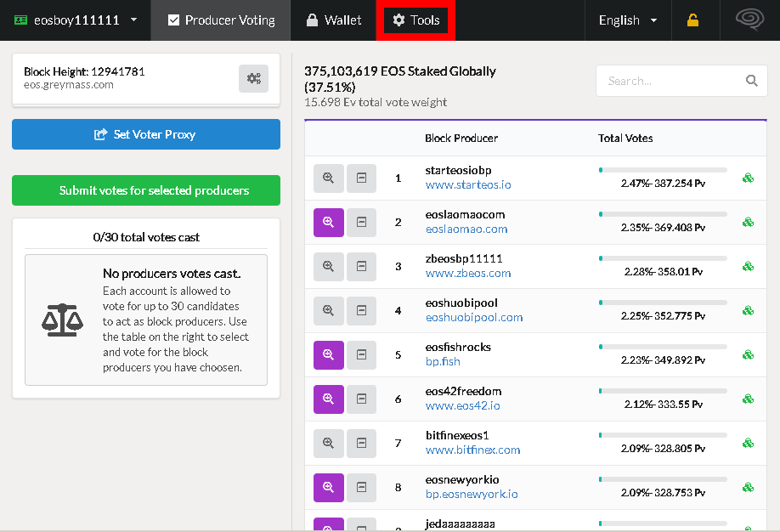Toggle vote checkbox for eosnewyorkio
Viewport: 780px width, 532px height.
[362, 487]
